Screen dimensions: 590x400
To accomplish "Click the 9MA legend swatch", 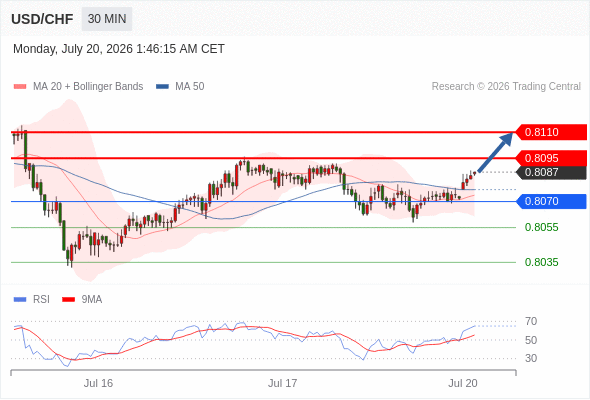I will [x=68, y=300].
